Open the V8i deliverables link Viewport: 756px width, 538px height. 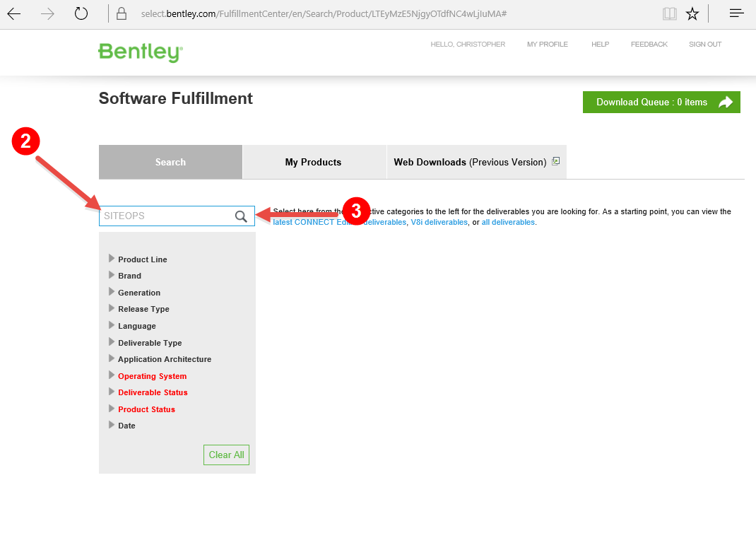tap(439, 222)
